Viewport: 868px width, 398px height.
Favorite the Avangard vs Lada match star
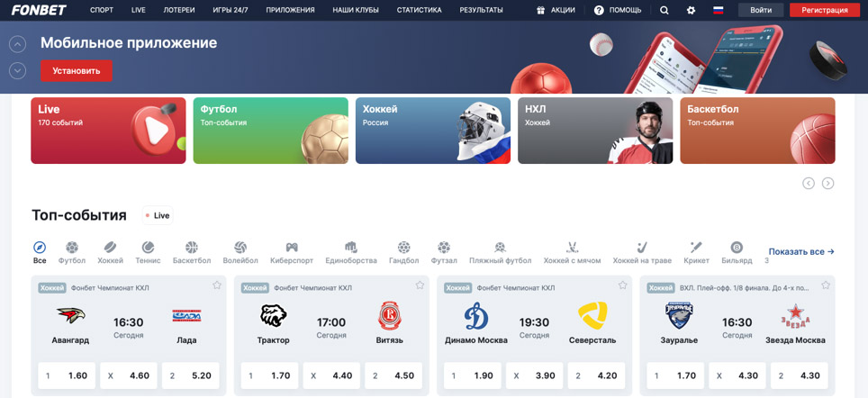(217, 285)
